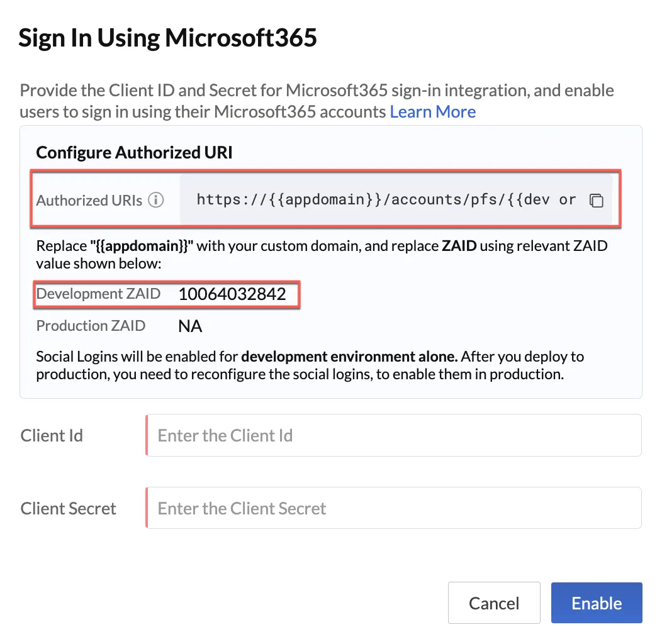The height and width of the screenshot is (644, 662).
Task: Click the Client Id label
Action: pyautogui.click(x=52, y=435)
